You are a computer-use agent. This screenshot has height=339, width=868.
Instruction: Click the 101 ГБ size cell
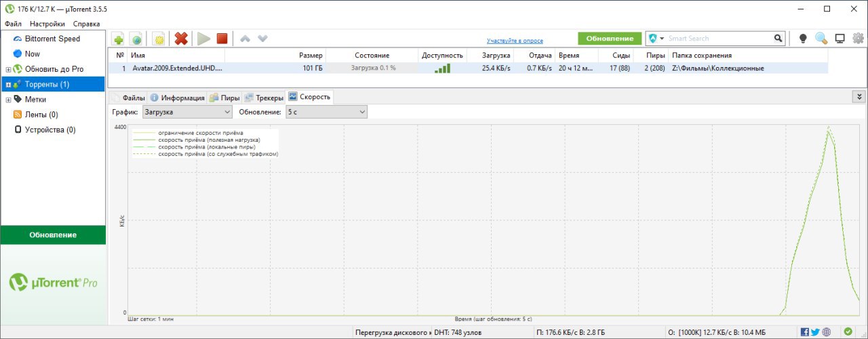313,68
